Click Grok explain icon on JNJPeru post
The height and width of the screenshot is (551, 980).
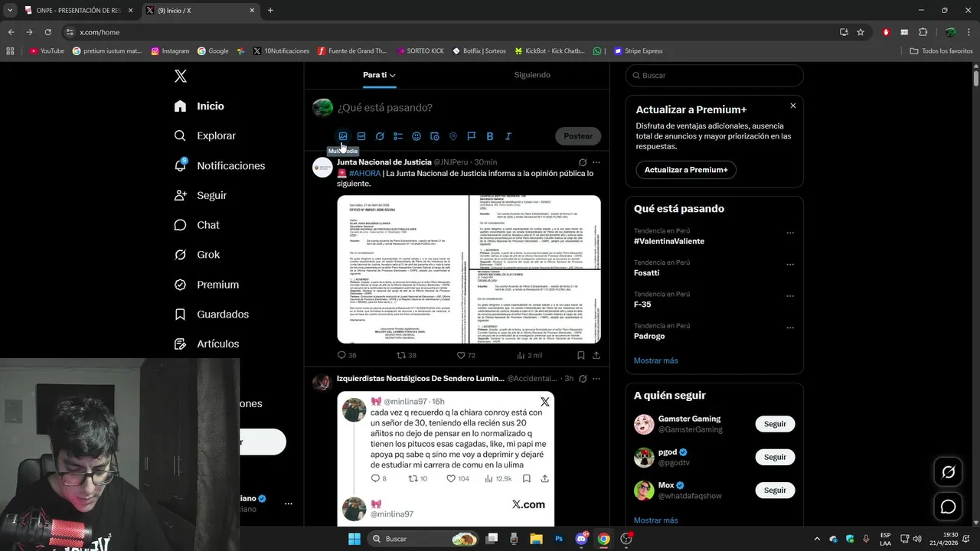click(x=583, y=162)
